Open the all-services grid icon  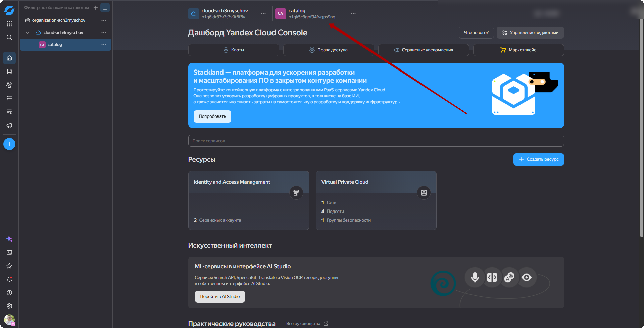tap(9, 24)
